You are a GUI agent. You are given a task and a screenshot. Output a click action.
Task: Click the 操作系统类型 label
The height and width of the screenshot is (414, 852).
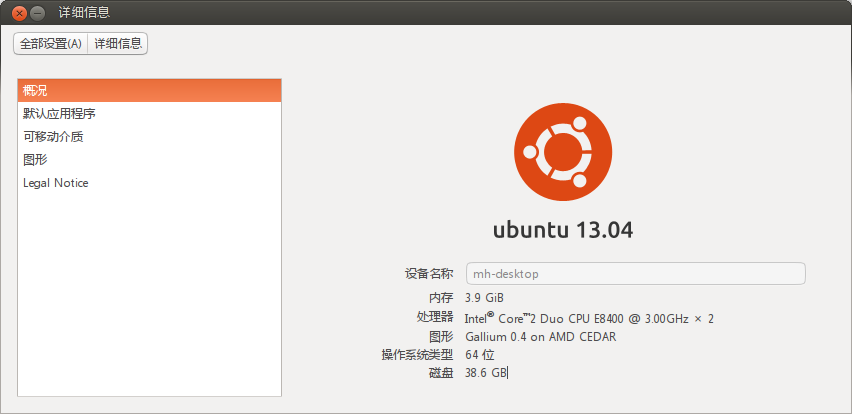(417, 355)
